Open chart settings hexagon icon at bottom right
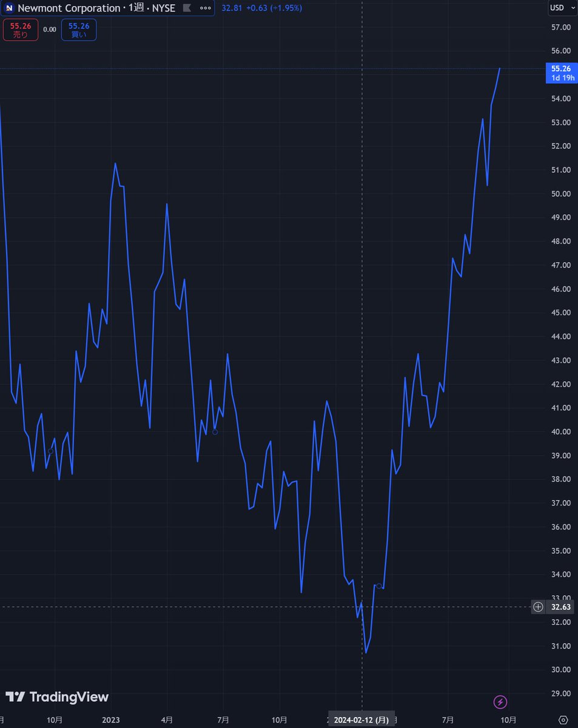 563,720
